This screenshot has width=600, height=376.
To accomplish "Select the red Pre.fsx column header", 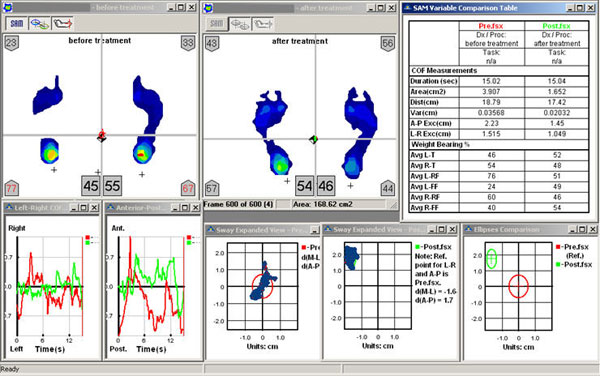I will coord(491,26).
